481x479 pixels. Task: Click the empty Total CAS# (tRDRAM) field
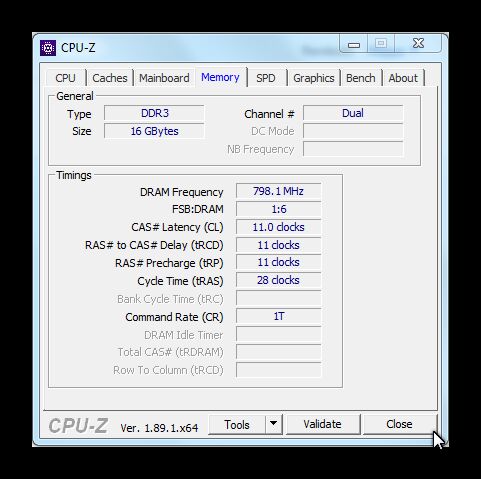coord(278,352)
